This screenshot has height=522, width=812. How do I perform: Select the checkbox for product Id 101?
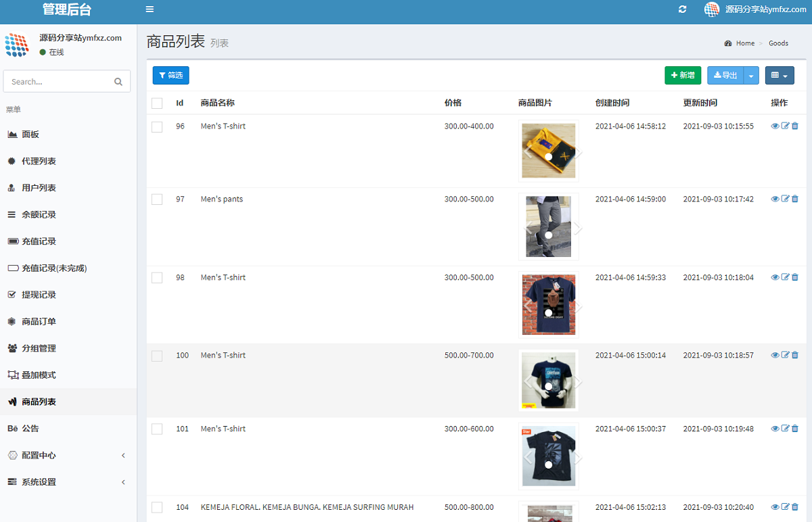(x=157, y=429)
